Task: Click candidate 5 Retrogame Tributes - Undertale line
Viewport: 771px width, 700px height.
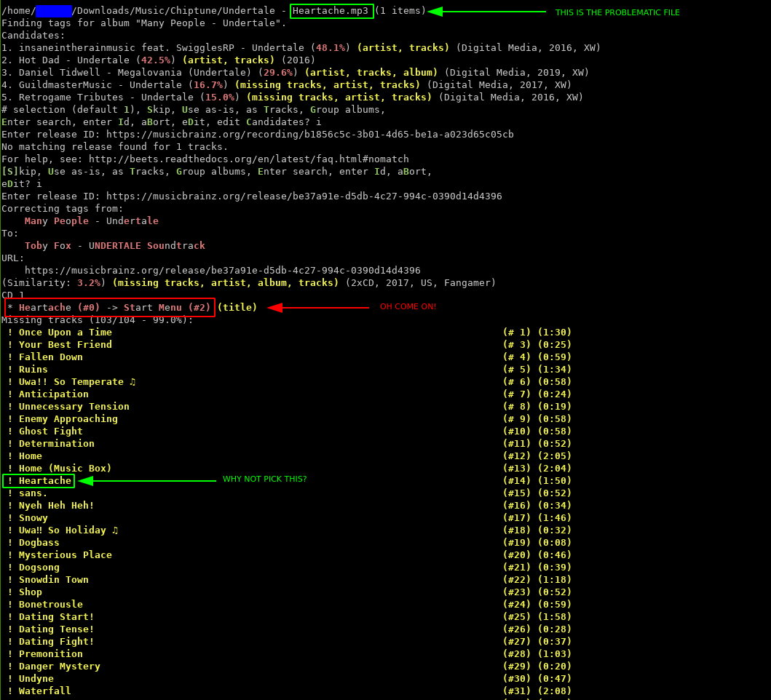Action: [x=292, y=98]
